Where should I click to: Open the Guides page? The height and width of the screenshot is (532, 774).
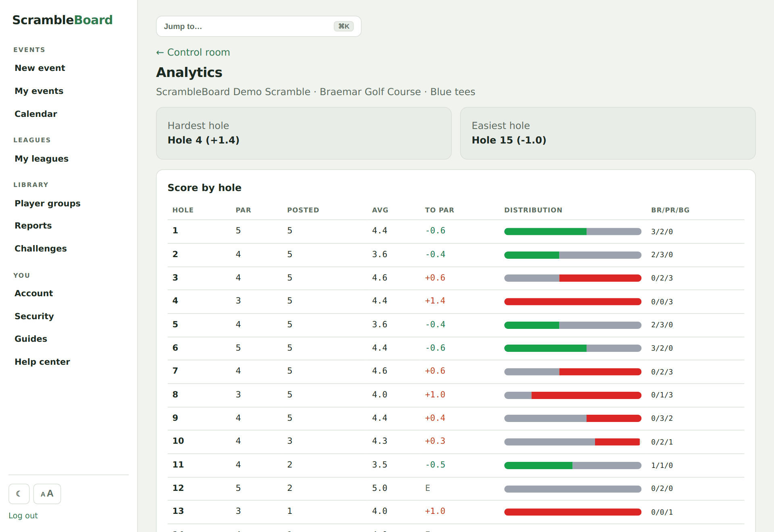(31, 339)
